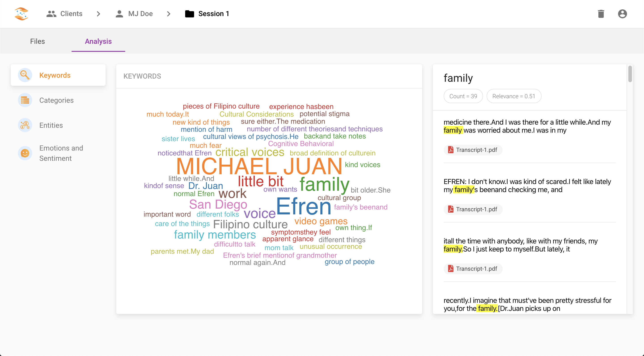Switch to the Files tab
This screenshot has width=644, height=356.
click(x=38, y=41)
